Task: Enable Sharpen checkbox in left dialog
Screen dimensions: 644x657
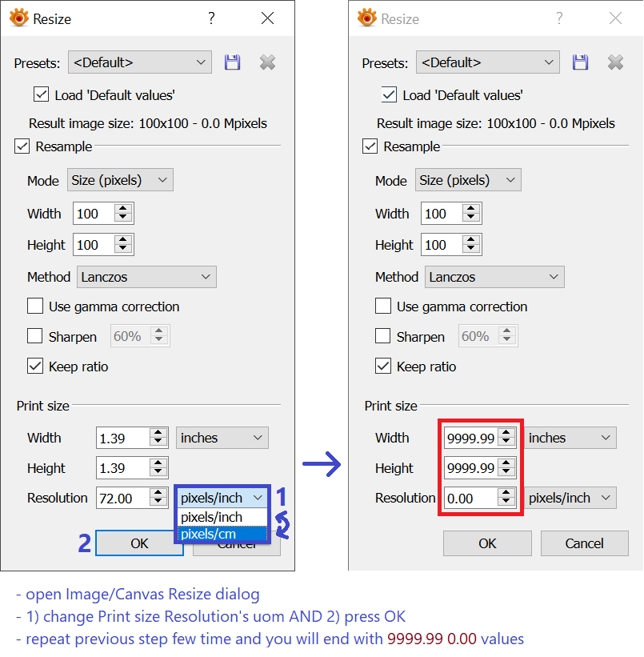Action: tap(34, 336)
